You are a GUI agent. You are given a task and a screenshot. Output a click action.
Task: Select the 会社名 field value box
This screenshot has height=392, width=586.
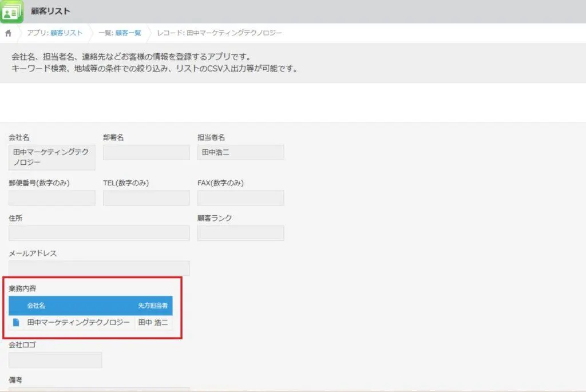[52, 157]
